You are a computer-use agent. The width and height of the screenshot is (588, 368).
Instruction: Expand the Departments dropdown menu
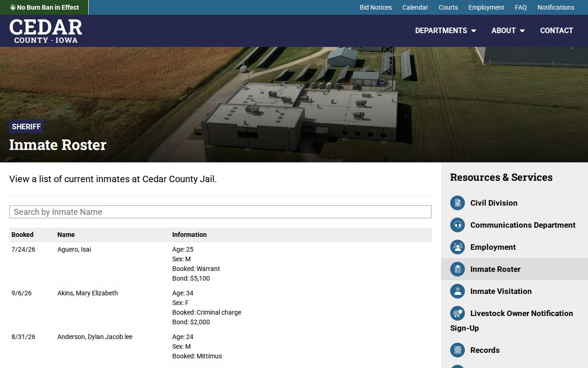pos(446,30)
